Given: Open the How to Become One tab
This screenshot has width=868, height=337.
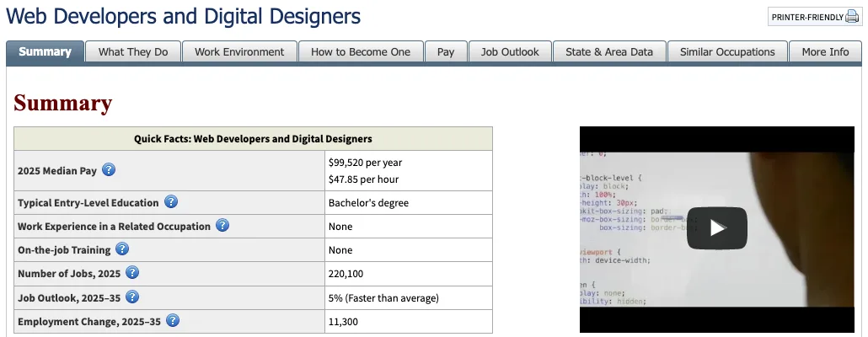Looking at the screenshot, I should 361,51.
